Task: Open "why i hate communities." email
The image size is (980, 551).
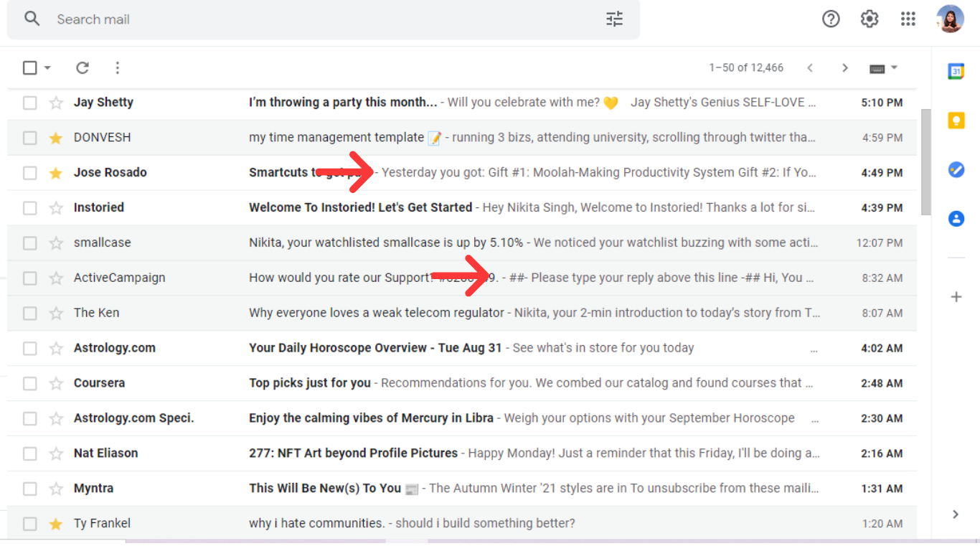Action: pyautogui.click(x=462, y=524)
